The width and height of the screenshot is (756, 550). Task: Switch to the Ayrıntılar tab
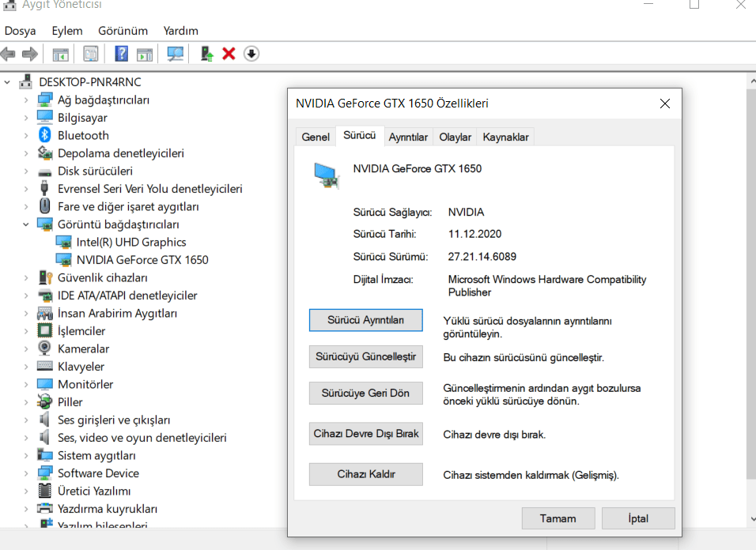click(408, 137)
